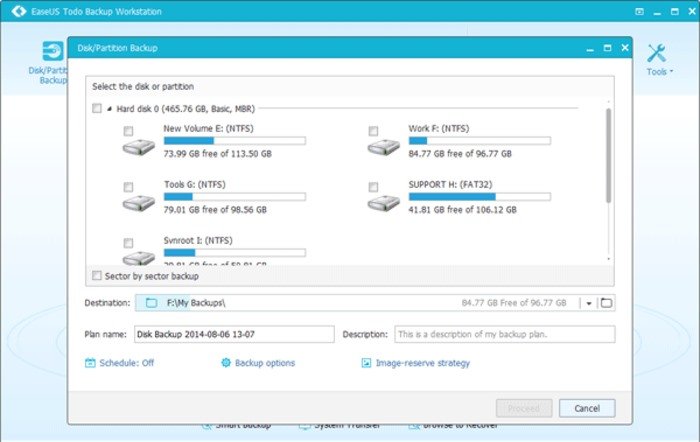Minimize the Disk/Partition Backup dialog
This screenshot has height=442, width=700.
point(590,49)
